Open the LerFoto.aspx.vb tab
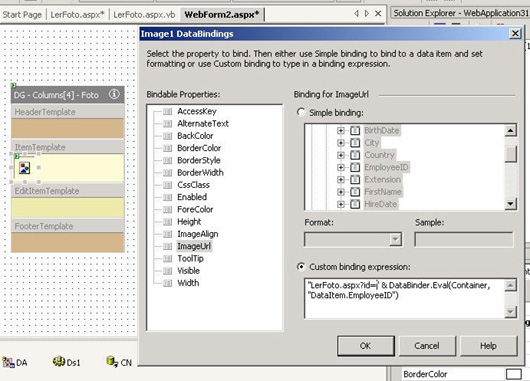Screen dimensions: 530x381 coord(144,15)
